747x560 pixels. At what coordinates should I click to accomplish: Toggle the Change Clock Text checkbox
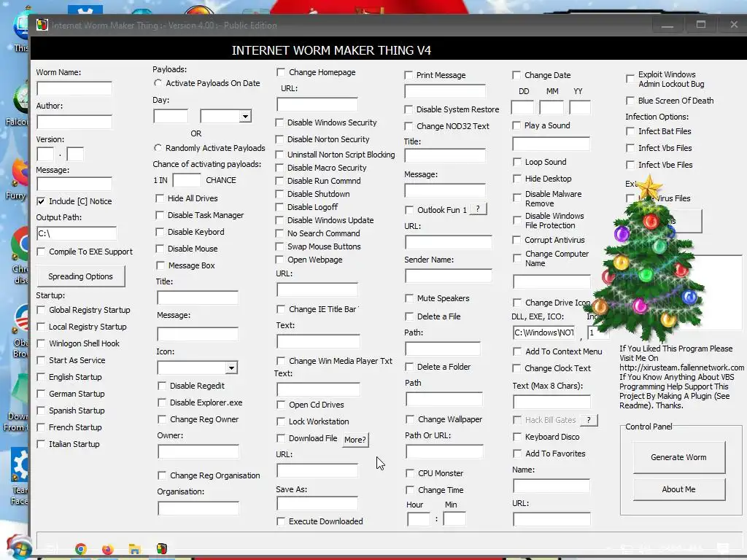(x=516, y=368)
